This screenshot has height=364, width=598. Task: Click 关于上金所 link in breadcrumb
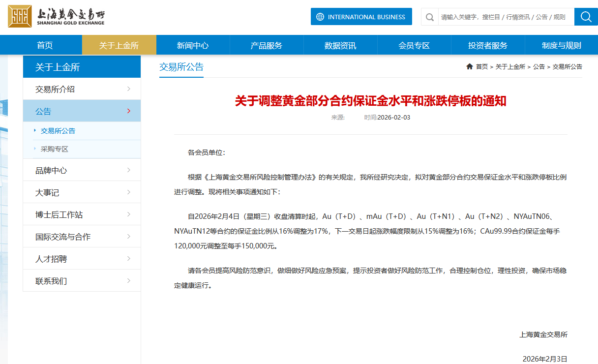pos(510,66)
